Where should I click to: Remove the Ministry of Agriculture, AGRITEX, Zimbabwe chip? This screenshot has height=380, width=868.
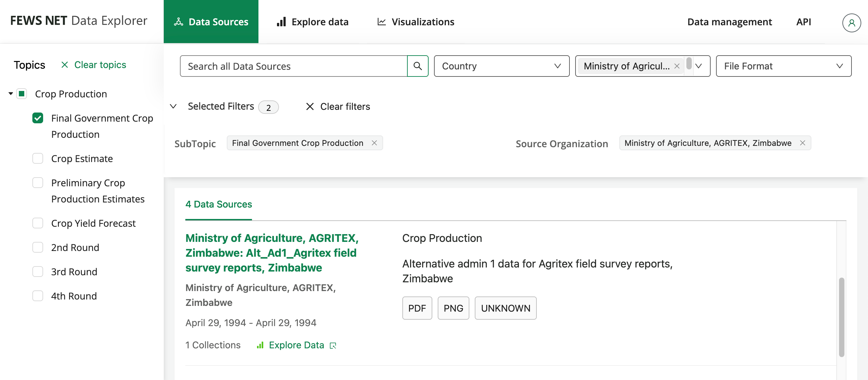click(802, 143)
